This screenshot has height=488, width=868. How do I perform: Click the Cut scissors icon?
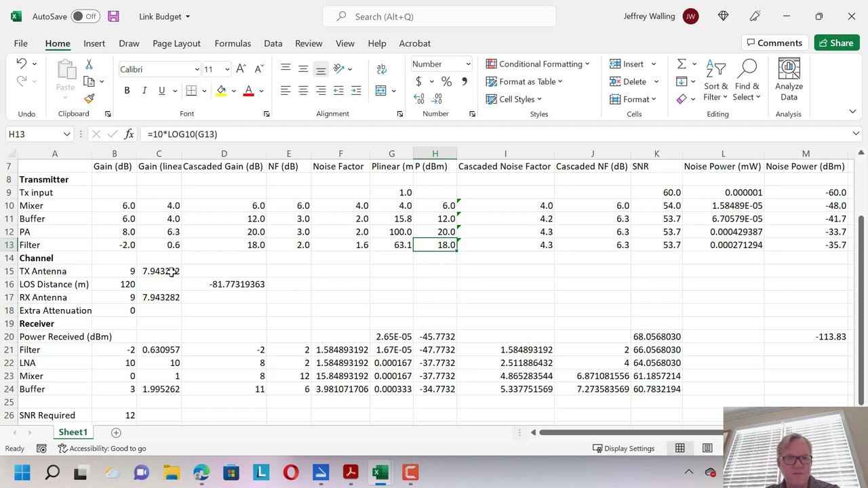[89, 64]
